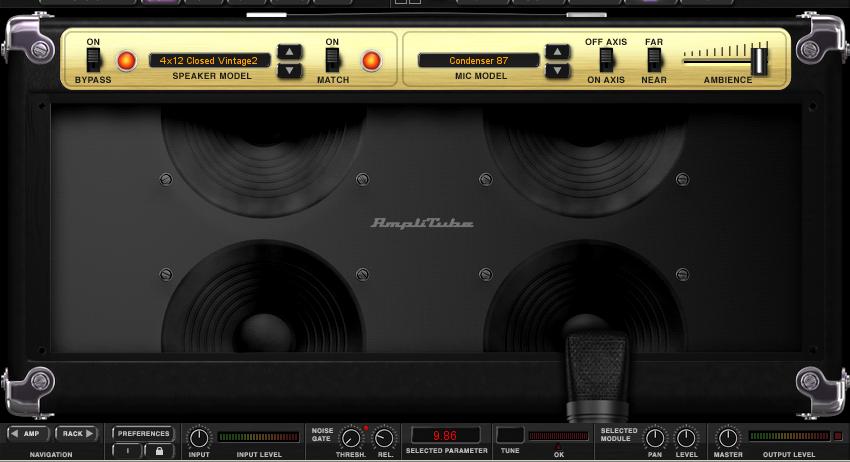Viewport: 850px width, 462px height.
Task: Click the orange MATCH indicator light
Action: click(371, 61)
